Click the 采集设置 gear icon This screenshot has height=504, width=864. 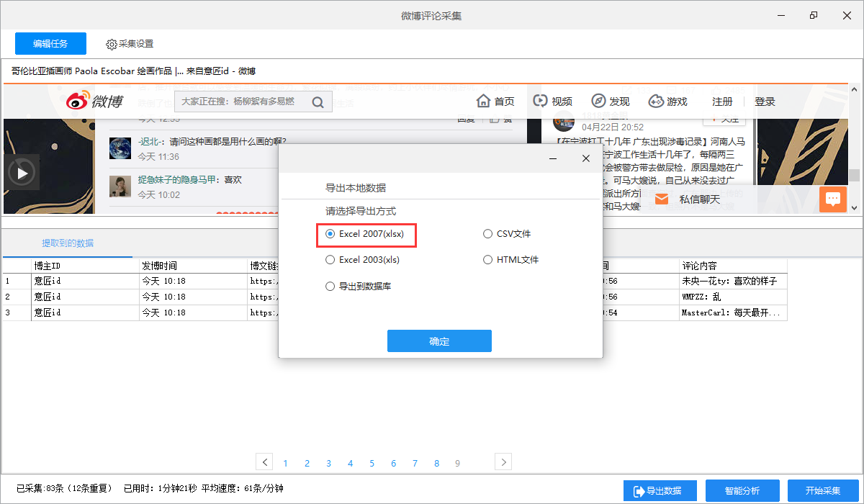(112, 44)
